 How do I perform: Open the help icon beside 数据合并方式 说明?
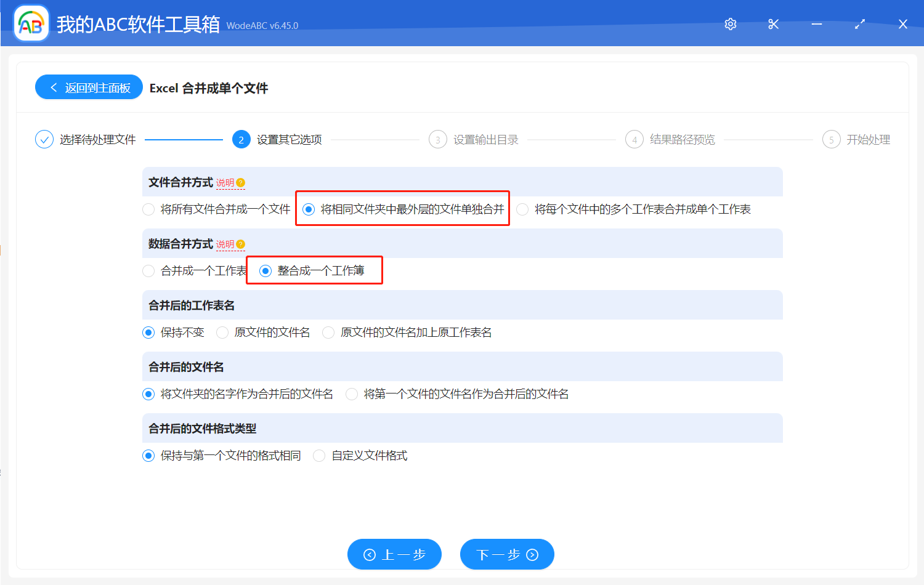point(241,243)
